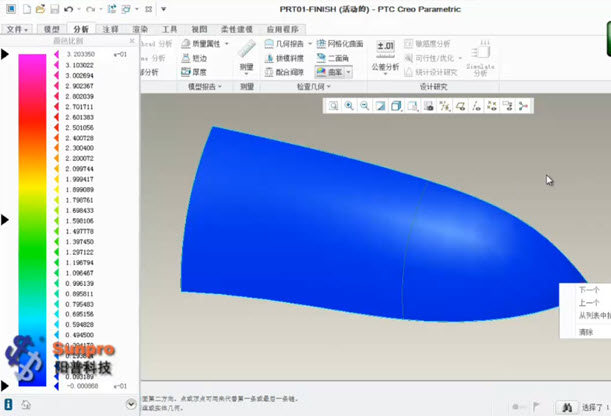
Task: Click the Repaint icon in graphics toolbar
Action: point(380,106)
